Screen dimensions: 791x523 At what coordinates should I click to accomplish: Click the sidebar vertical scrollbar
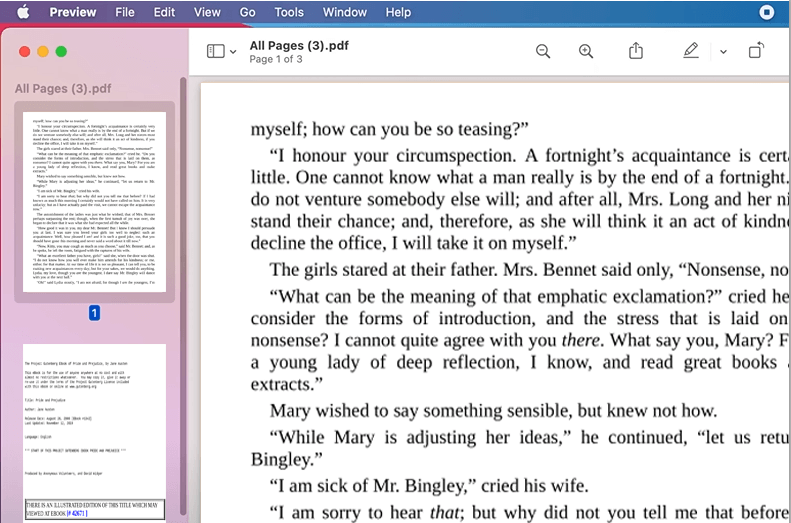[183, 295]
